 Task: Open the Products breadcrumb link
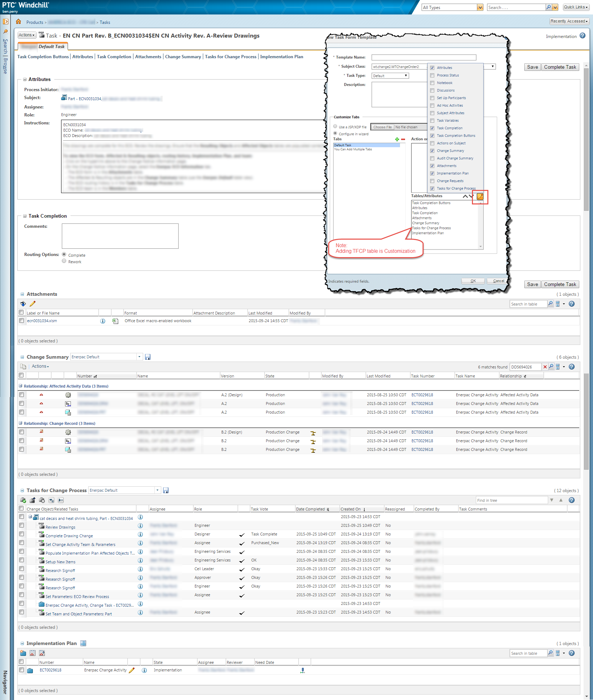point(35,22)
